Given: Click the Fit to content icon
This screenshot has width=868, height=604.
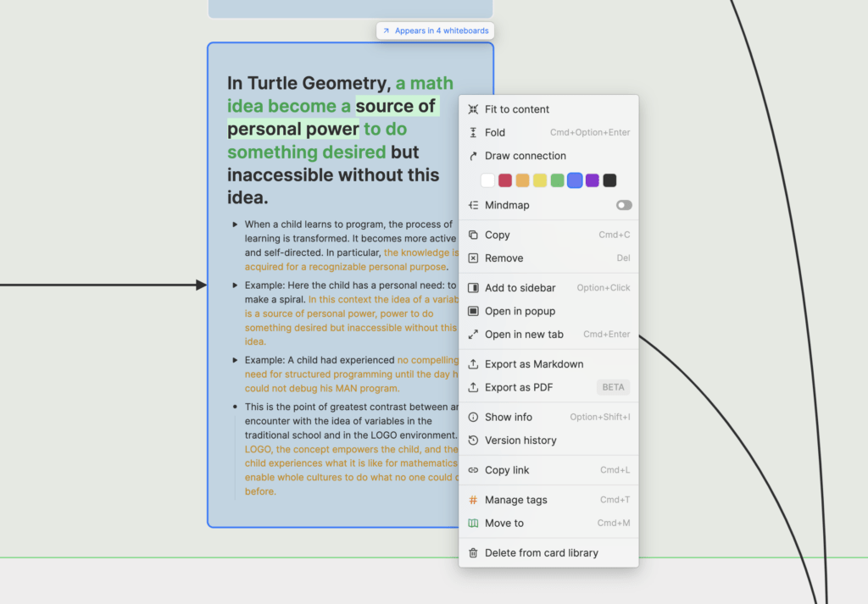Looking at the screenshot, I should click(473, 109).
